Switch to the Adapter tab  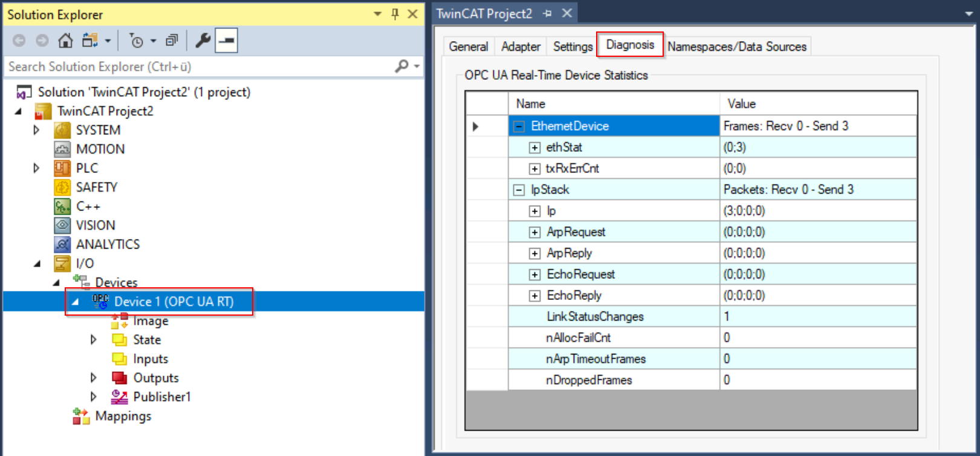(521, 47)
